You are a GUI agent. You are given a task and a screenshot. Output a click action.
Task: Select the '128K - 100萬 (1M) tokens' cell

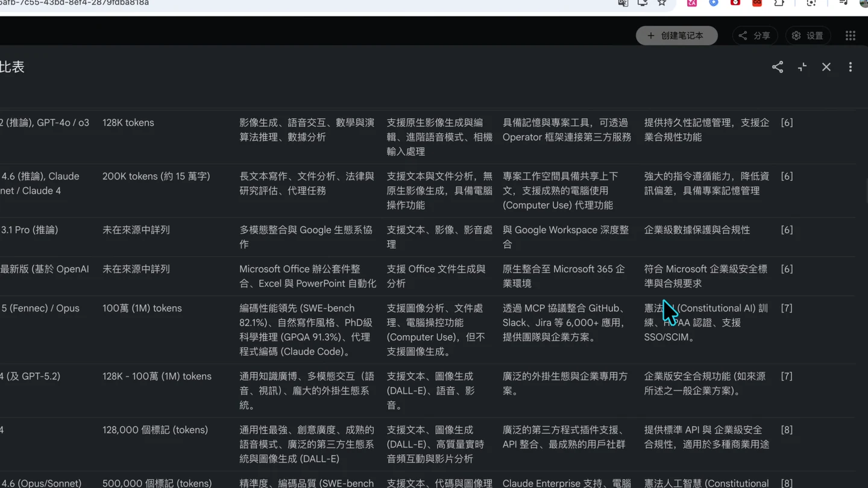[x=157, y=376]
